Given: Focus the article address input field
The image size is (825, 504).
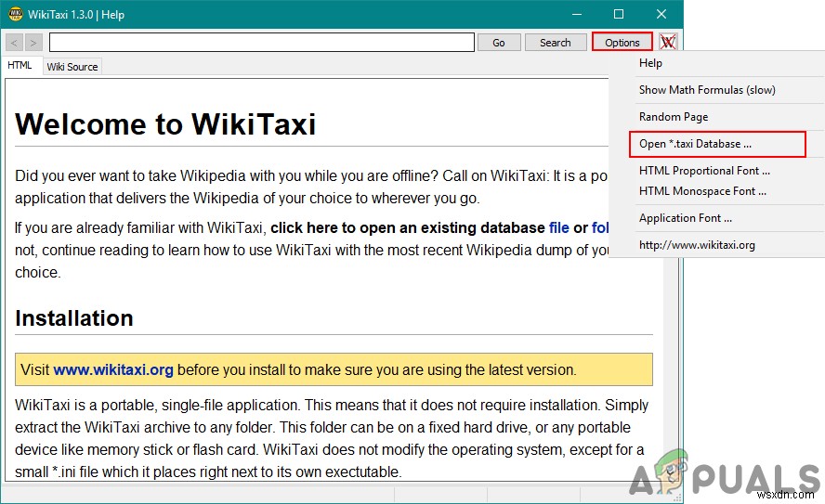Looking at the screenshot, I should (x=261, y=43).
